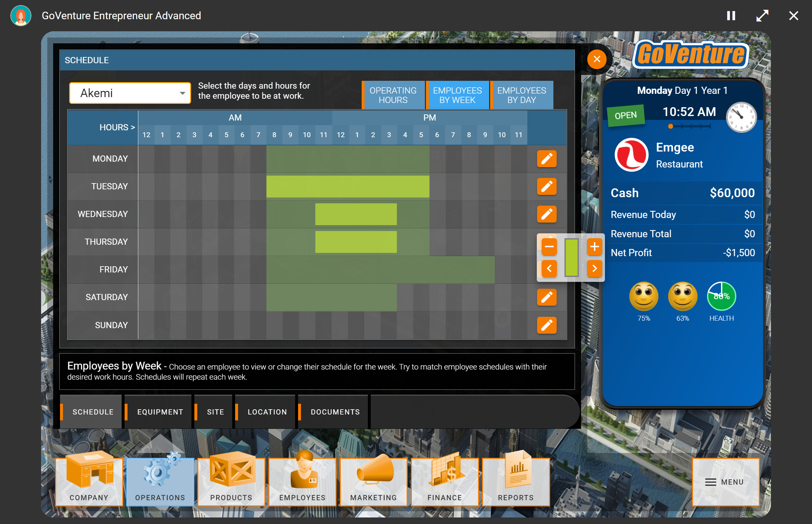812x524 pixels.
Task: Toggle Tuesday's green shift block off
Action: pyautogui.click(x=347, y=186)
